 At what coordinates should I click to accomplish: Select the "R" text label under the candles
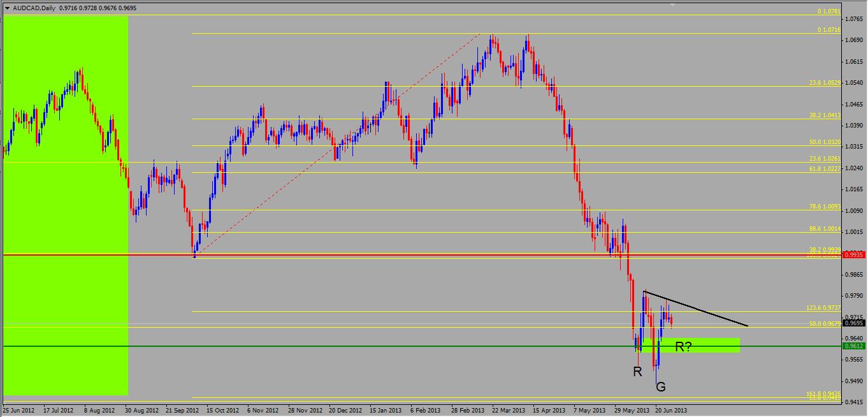click(637, 371)
